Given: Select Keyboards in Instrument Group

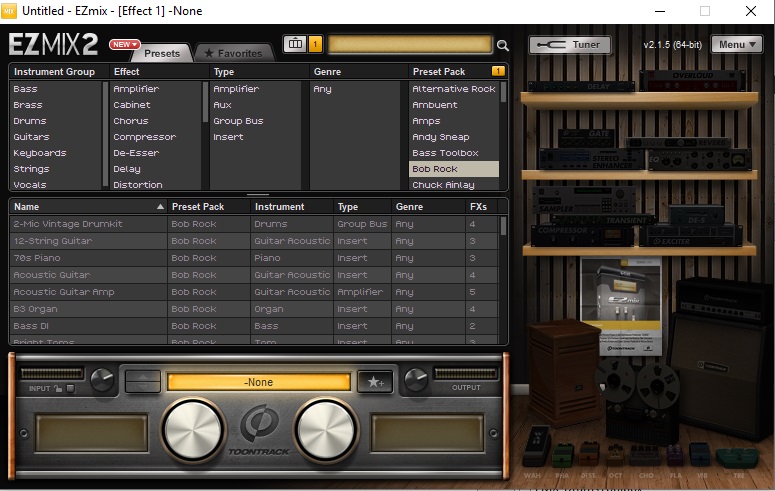Looking at the screenshot, I should pos(40,153).
